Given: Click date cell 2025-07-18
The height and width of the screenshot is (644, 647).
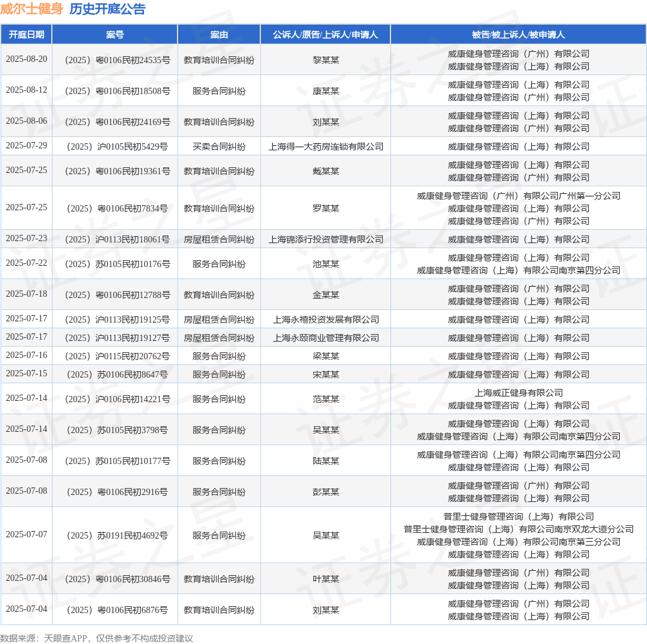Looking at the screenshot, I should point(27,294).
